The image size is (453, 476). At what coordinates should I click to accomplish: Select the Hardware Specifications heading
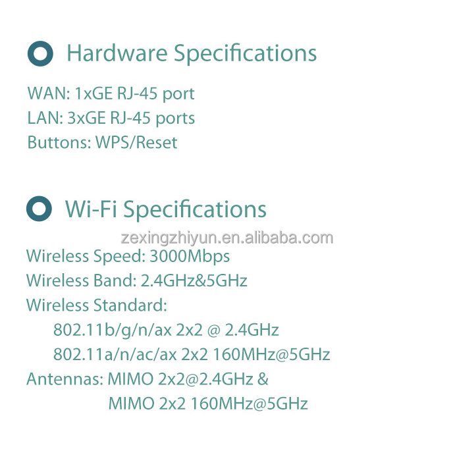click(192, 54)
